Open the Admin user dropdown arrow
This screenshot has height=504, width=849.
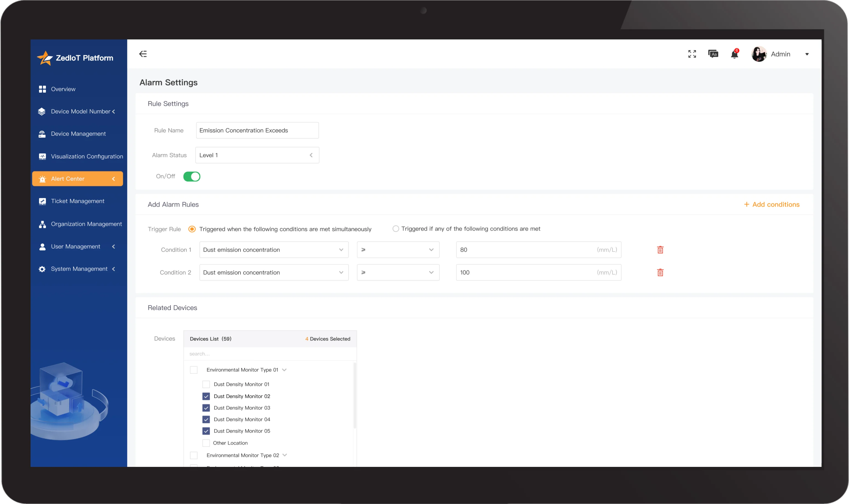point(807,54)
